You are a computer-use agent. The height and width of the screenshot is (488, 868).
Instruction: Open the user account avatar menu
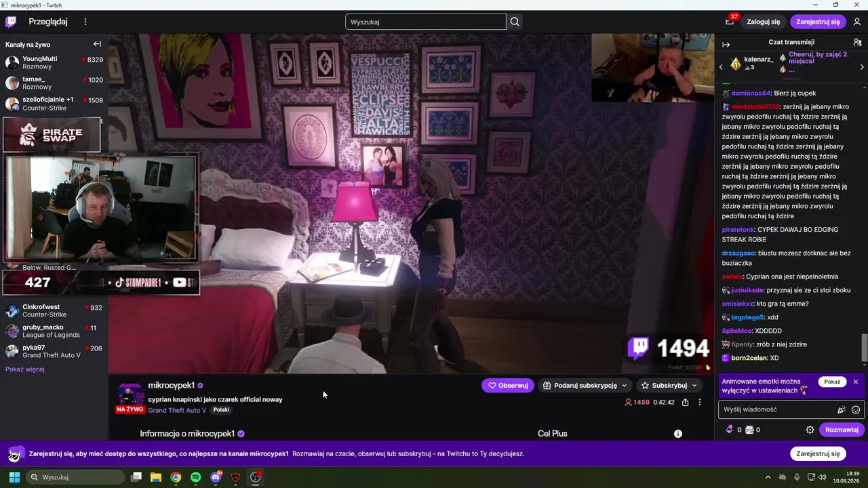[857, 22]
